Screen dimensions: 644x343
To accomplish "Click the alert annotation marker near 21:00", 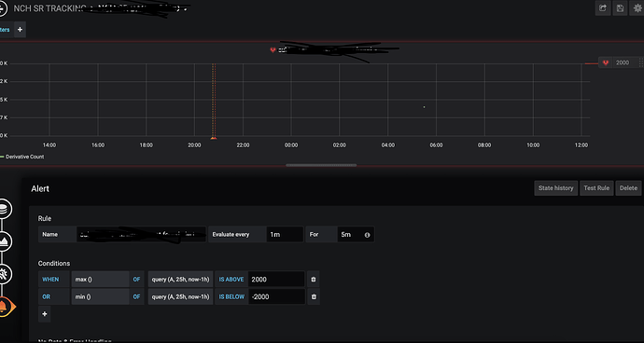I will [214, 138].
